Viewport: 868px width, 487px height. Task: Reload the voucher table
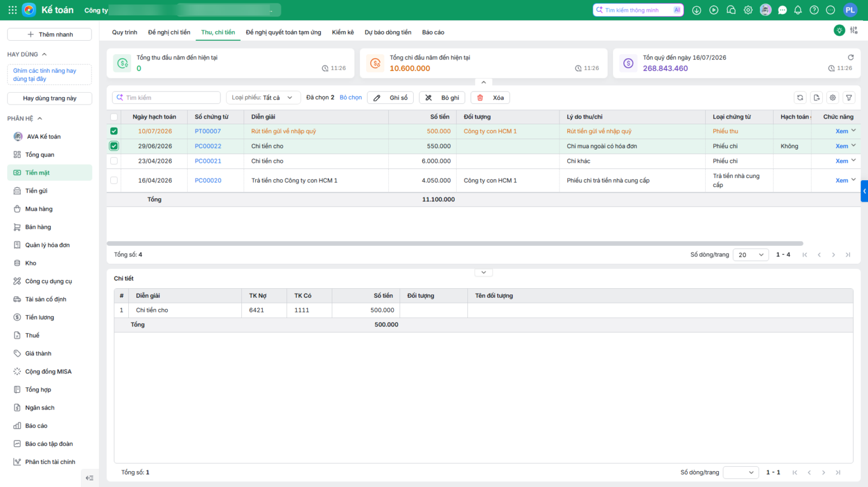(800, 98)
